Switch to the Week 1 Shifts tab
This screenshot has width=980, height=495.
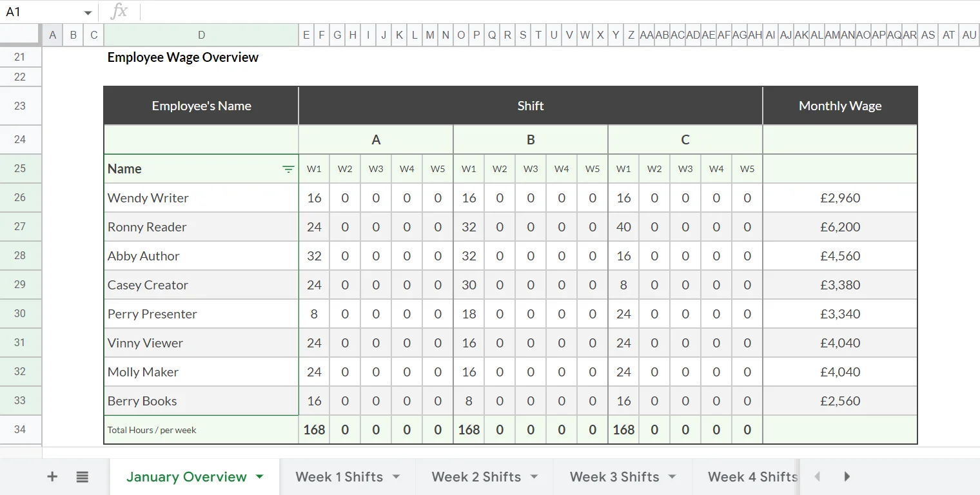coord(339,477)
